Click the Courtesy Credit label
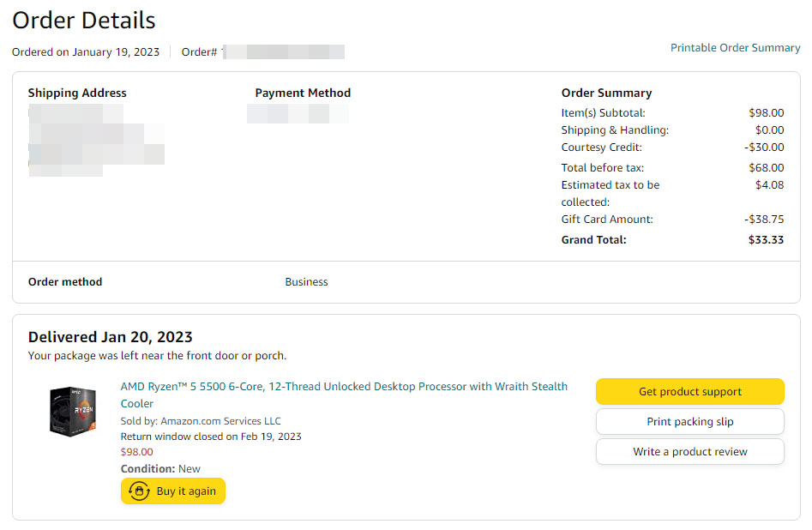 click(x=601, y=148)
